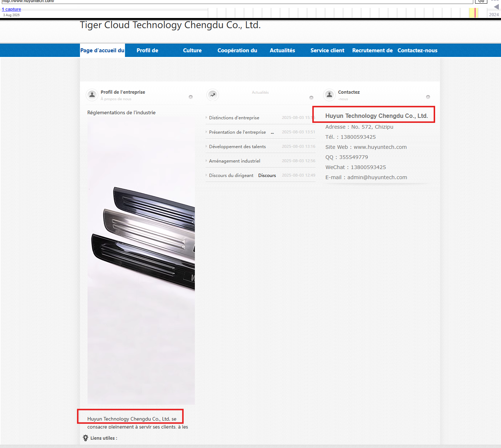Click the 1 capture link
The height and width of the screenshot is (448, 501).
pos(12,9)
